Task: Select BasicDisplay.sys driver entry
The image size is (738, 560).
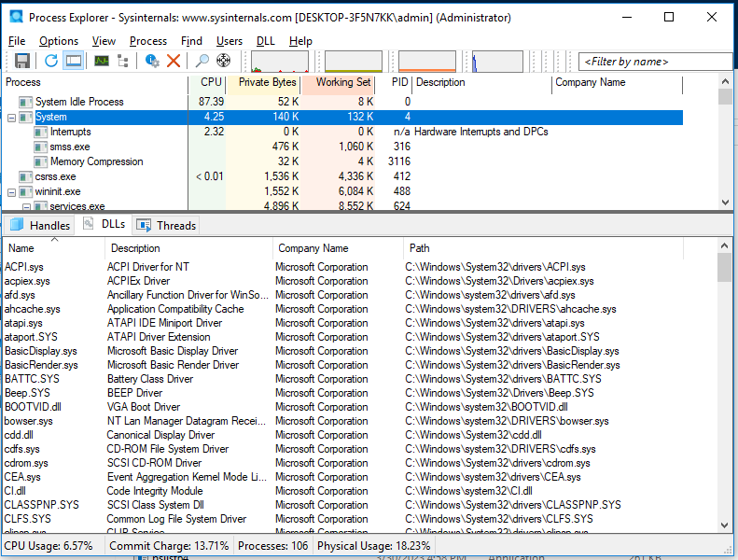Action: click(342, 351)
